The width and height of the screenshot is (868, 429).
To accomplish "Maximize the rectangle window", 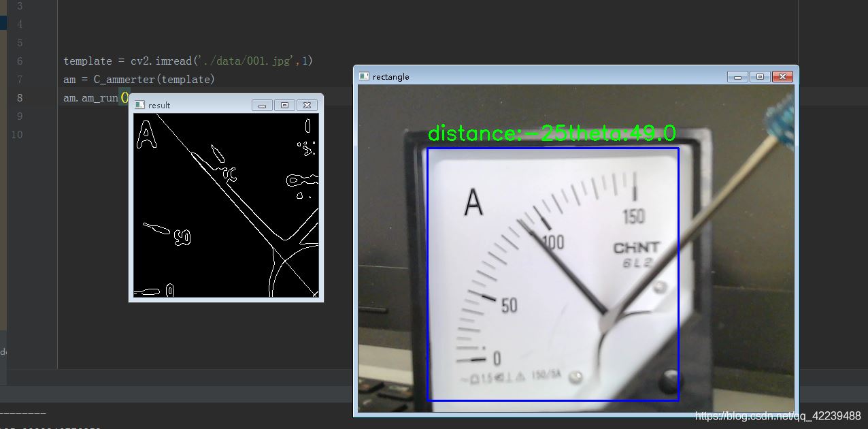I will (759, 76).
